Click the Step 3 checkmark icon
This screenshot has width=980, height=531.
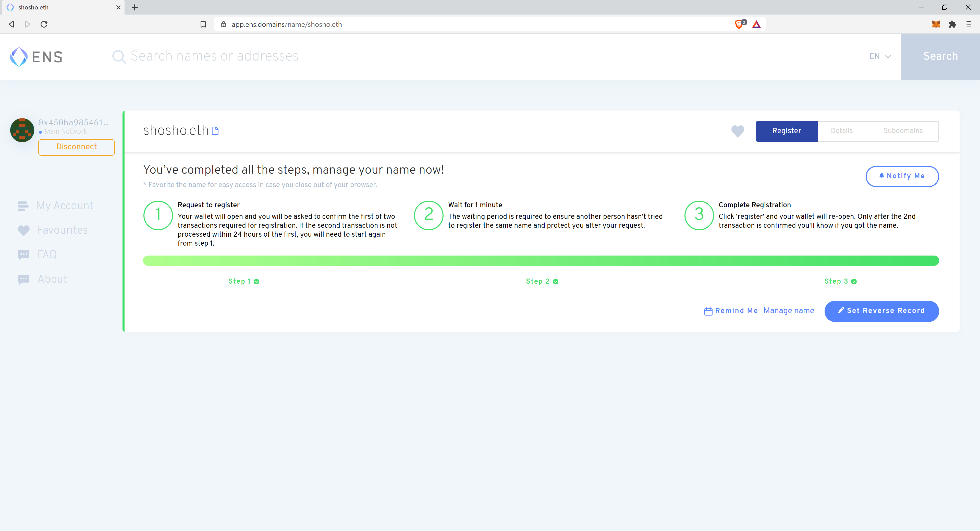tap(854, 282)
